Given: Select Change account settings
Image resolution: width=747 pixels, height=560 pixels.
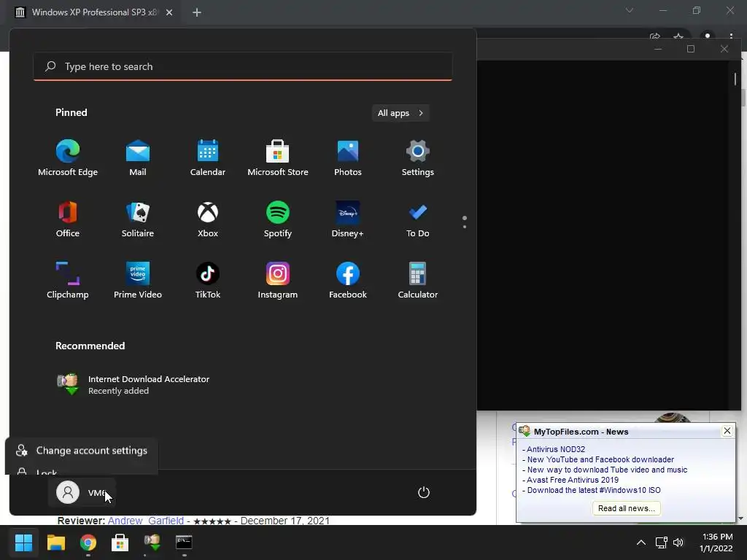Looking at the screenshot, I should coord(82,451).
